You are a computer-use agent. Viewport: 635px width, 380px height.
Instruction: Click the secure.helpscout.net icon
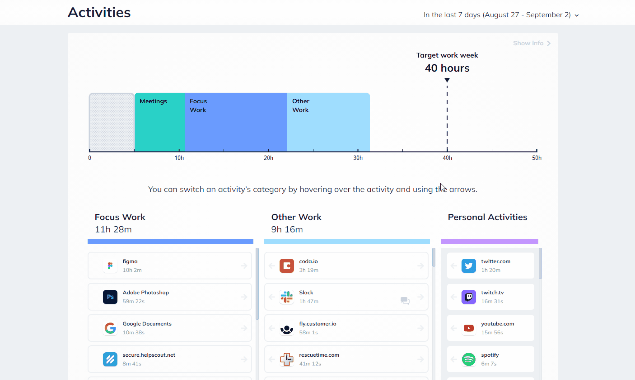point(110,359)
